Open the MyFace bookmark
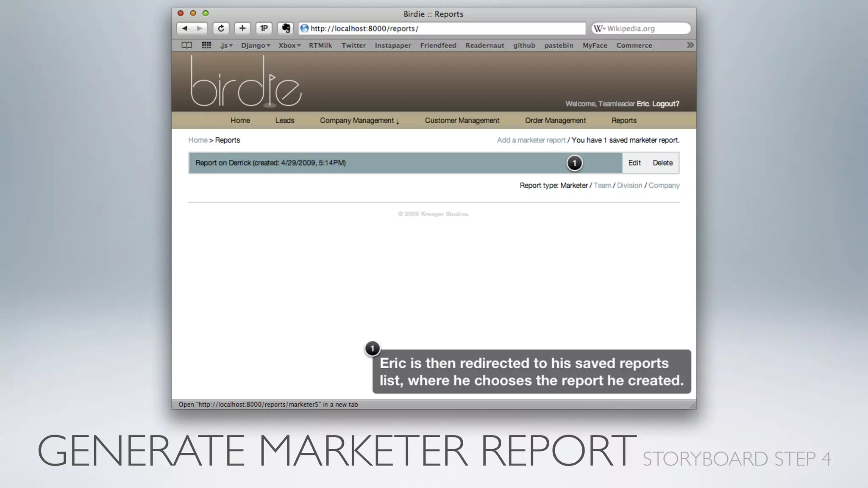Image resolution: width=868 pixels, height=488 pixels. point(595,45)
